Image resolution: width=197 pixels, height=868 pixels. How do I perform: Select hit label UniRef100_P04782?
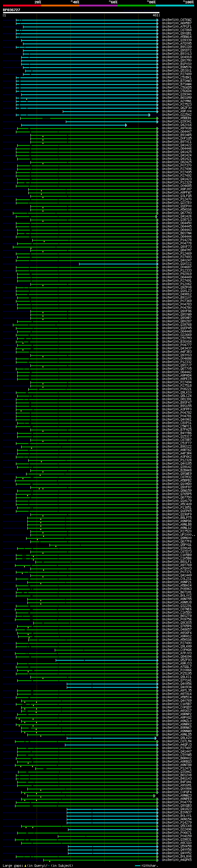[176, 413]
